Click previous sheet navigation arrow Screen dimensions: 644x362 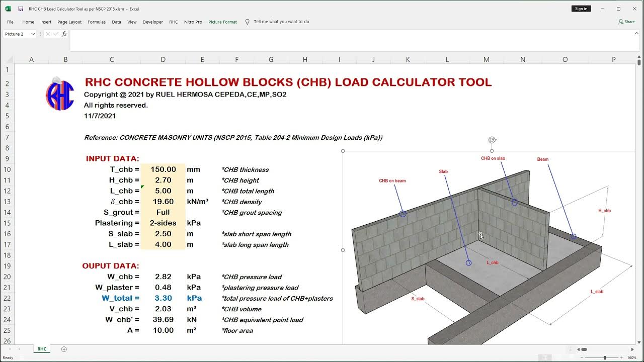tap(10, 349)
